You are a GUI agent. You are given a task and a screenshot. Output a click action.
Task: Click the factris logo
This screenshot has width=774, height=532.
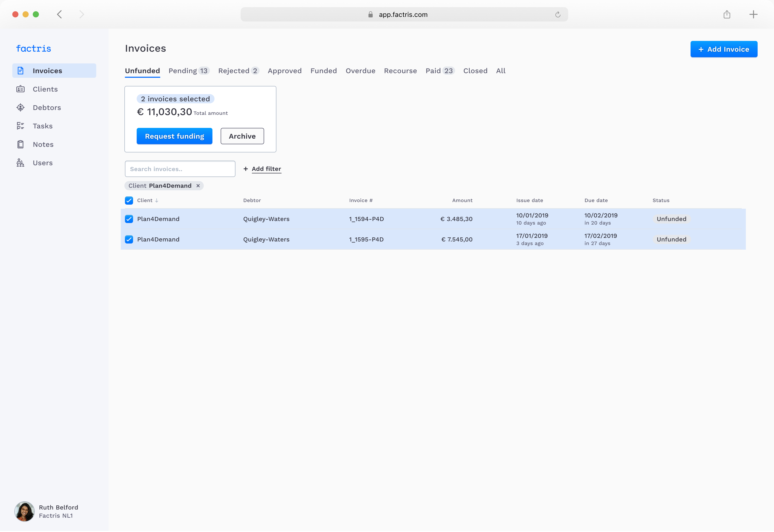coord(33,48)
